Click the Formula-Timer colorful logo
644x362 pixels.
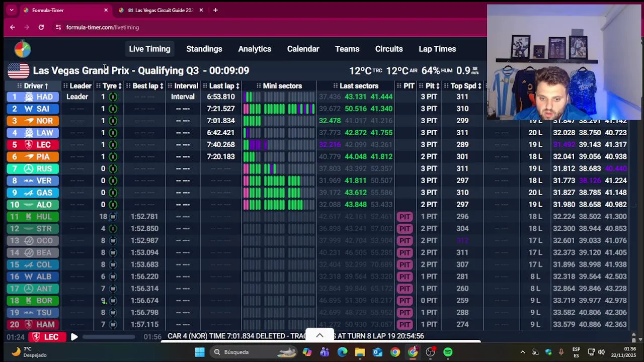point(22,49)
